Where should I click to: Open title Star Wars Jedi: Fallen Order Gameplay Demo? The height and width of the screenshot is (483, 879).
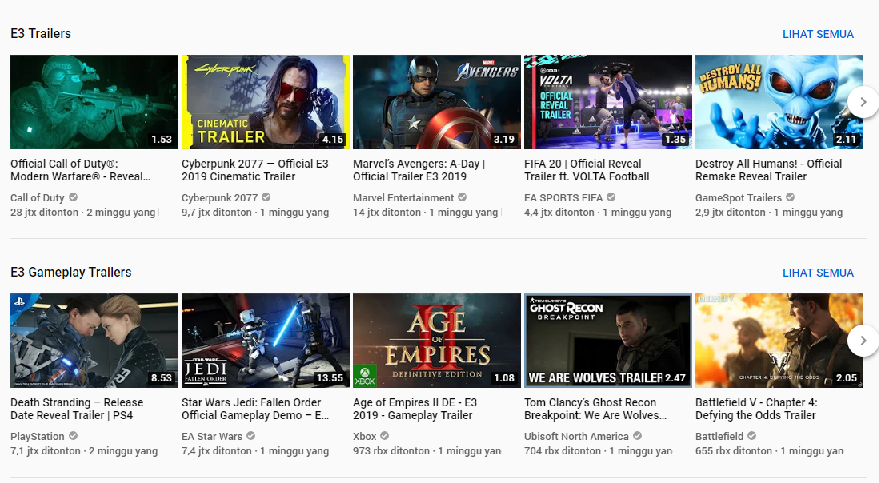point(255,409)
